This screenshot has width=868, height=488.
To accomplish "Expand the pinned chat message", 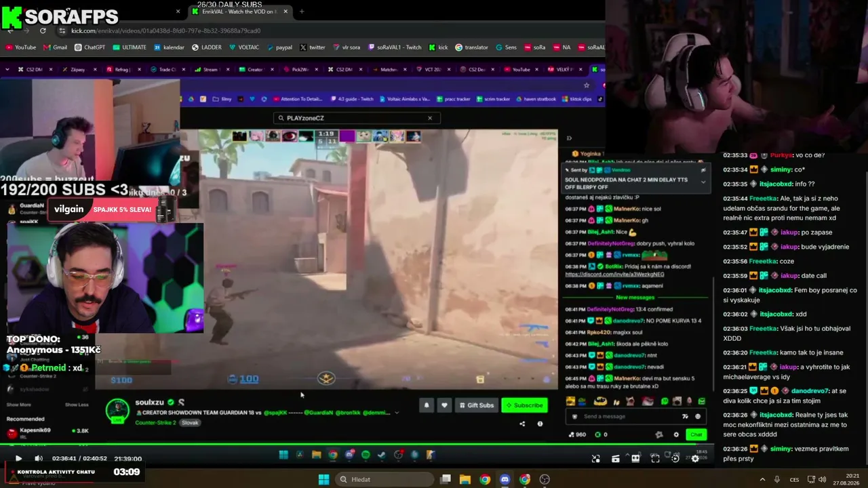I will pyautogui.click(x=703, y=182).
